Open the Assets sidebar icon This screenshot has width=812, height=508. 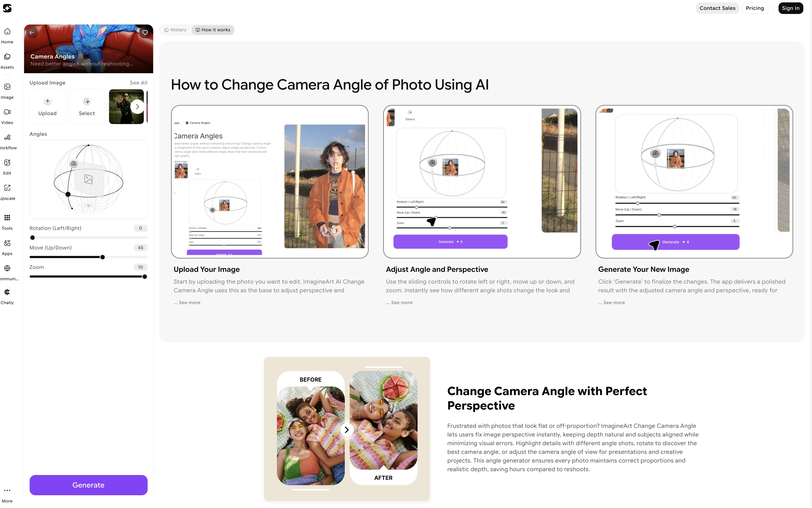pyautogui.click(x=7, y=61)
